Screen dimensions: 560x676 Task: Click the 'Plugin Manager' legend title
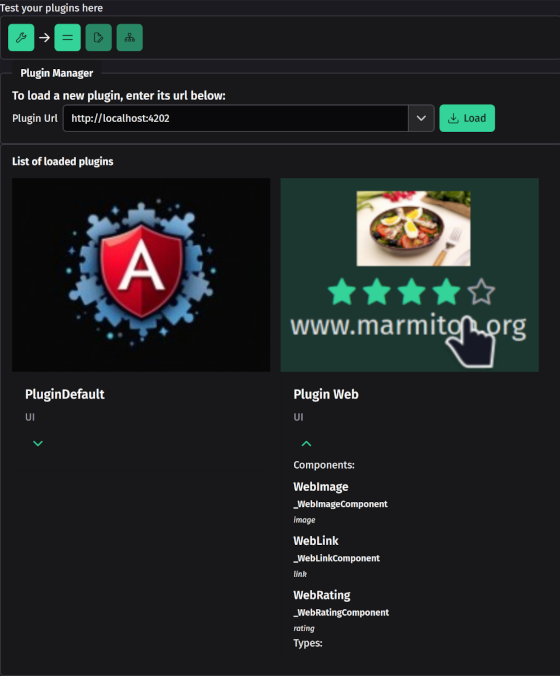tap(57, 73)
